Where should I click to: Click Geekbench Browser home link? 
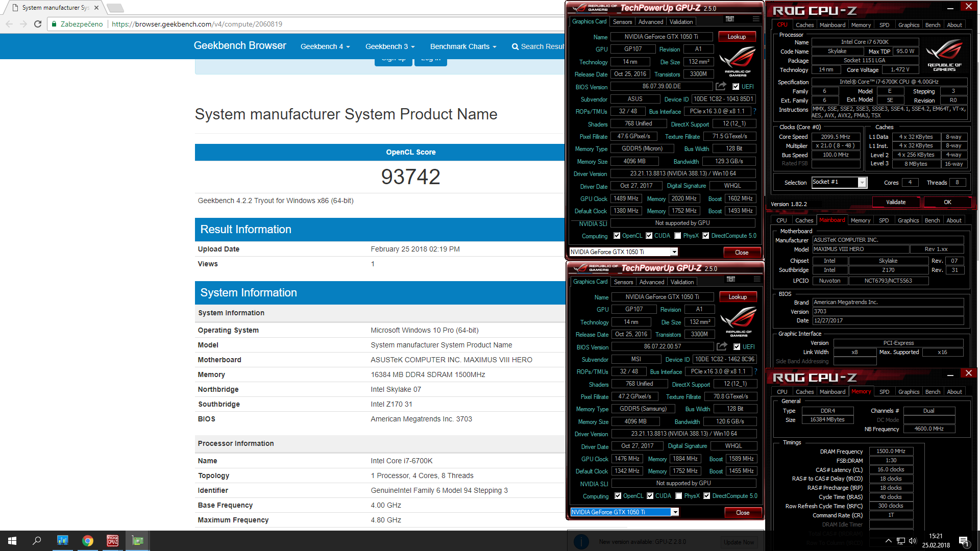240,45
